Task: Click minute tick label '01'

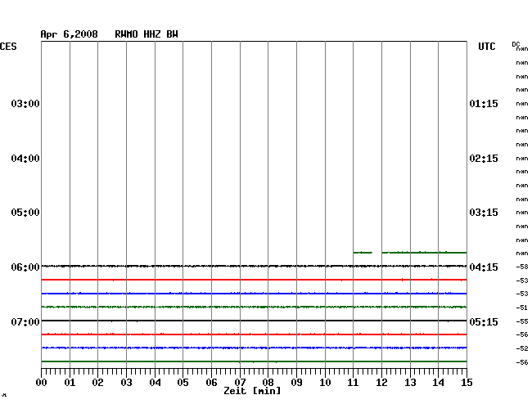Action: (x=70, y=383)
